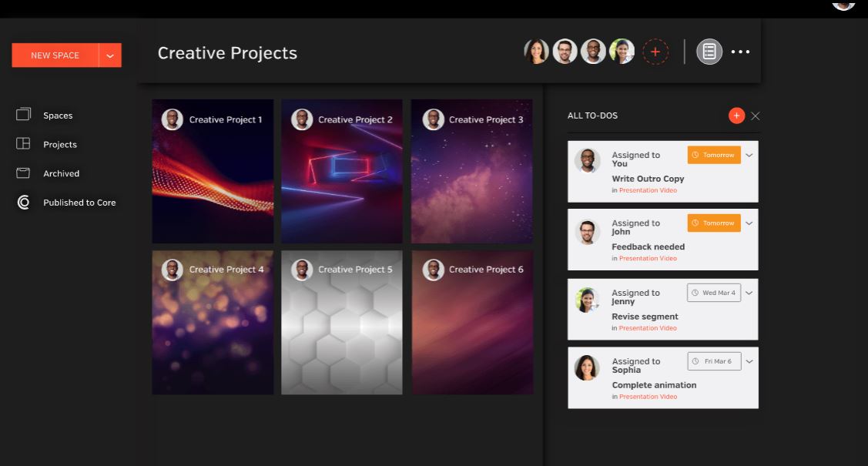The image size is (868, 466).
Task: Click fourth header avatar with green background
Action: coord(622,52)
